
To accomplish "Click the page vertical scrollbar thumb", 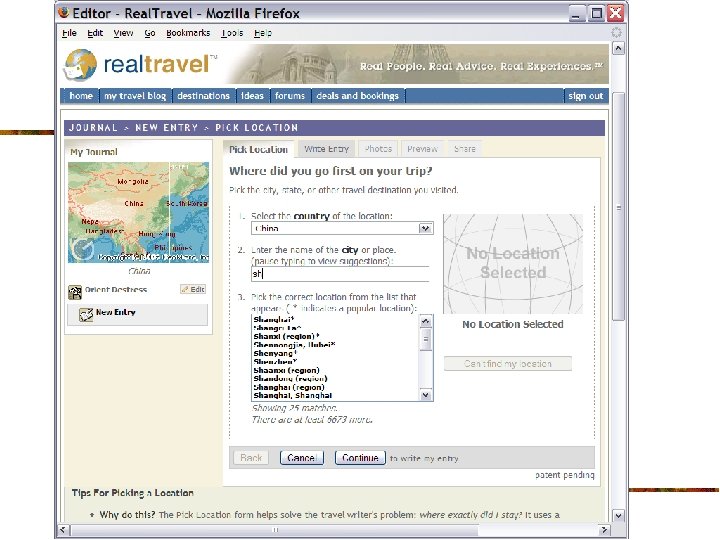I will (x=619, y=207).
